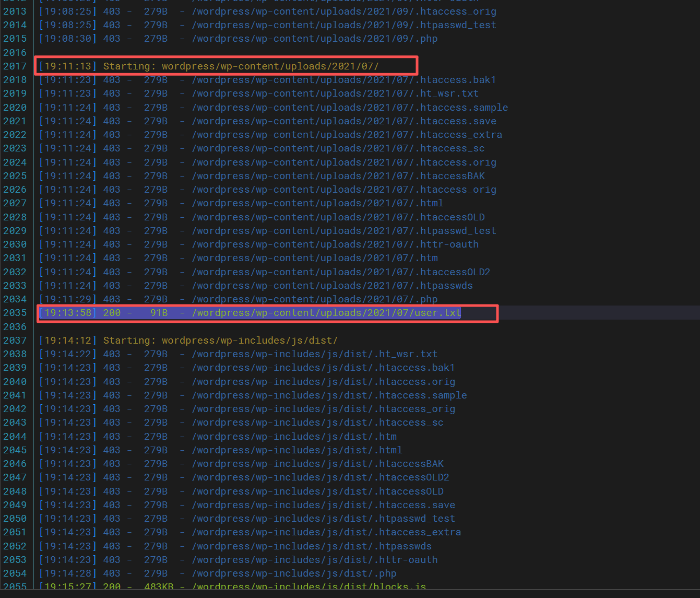Click the 19:13:58 timestamp
This screenshot has width=700, height=598.
(x=68, y=313)
